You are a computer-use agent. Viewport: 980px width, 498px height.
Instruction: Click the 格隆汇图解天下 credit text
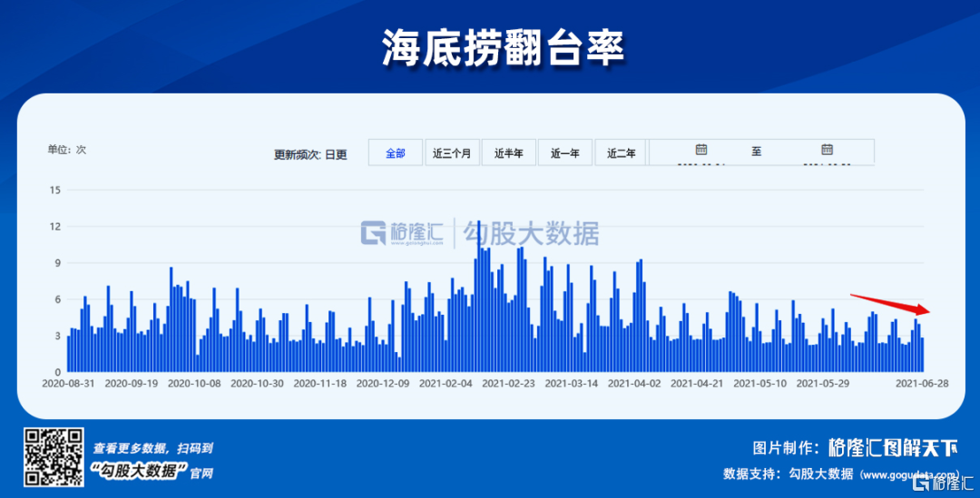pos(893,447)
